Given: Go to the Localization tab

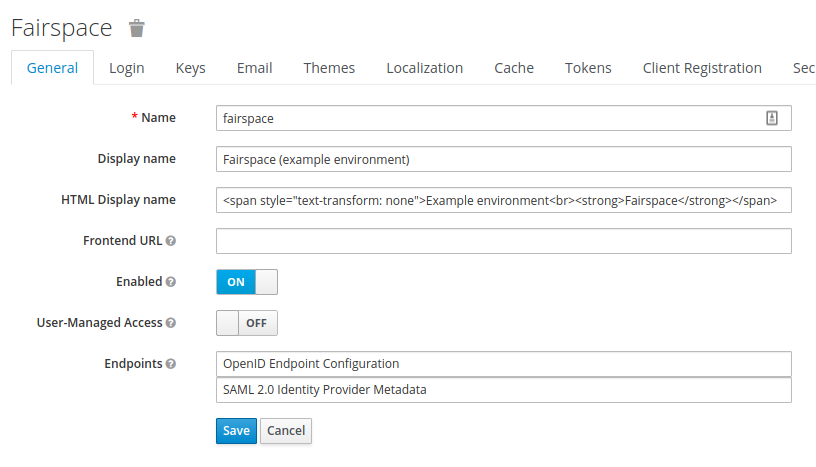Looking at the screenshot, I should click(425, 68).
